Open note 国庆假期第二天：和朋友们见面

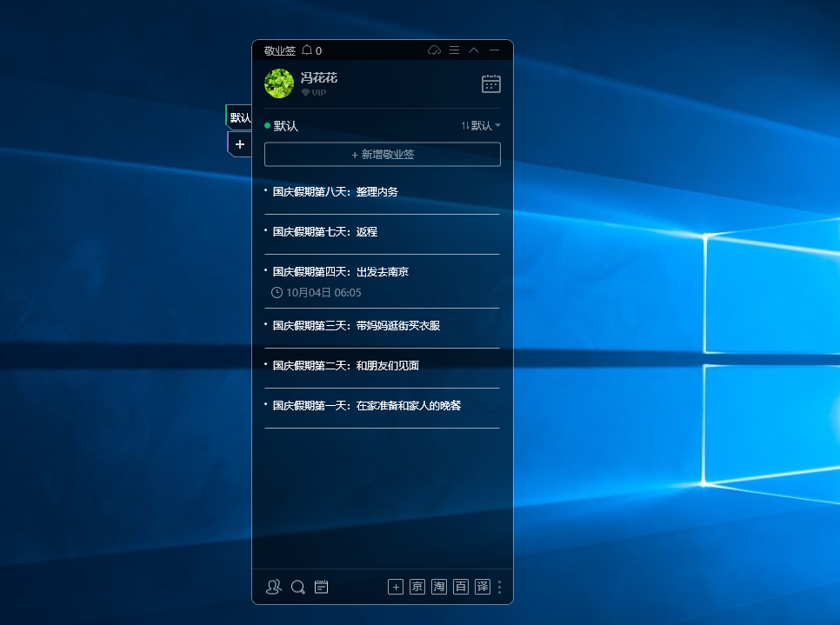point(382,366)
